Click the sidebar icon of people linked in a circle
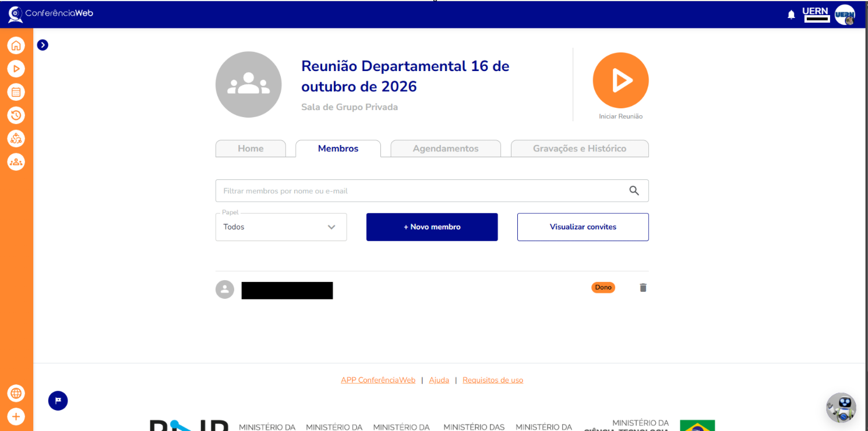 point(16,139)
